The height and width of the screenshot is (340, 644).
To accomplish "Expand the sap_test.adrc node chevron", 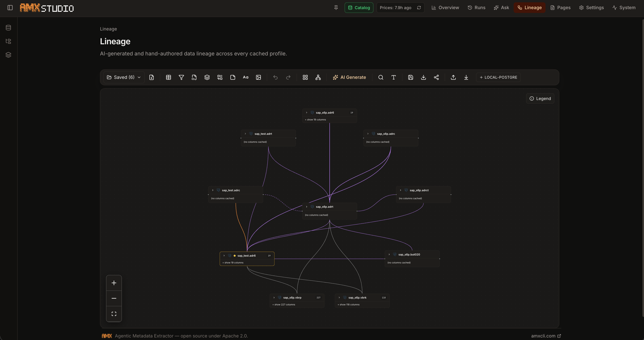I will point(213,190).
